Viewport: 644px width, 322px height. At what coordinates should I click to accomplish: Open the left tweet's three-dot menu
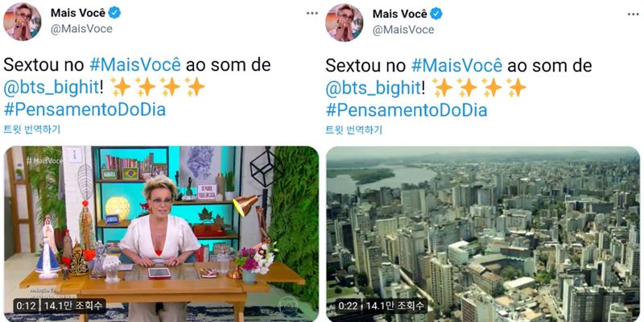pyautogui.click(x=312, y=13)
